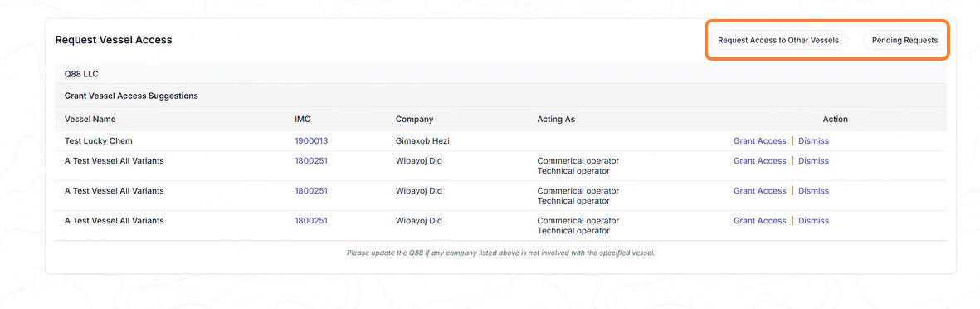This screenshot has height=309, width=980.
Task: Open IMO 1800251 in the third table row
Action: 311,191
